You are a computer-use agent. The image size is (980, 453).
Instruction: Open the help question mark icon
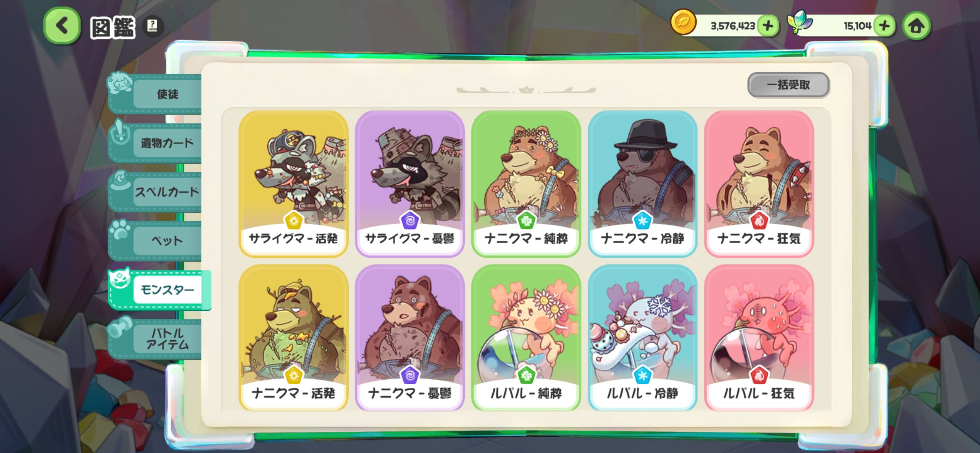(x=153, y=27)
